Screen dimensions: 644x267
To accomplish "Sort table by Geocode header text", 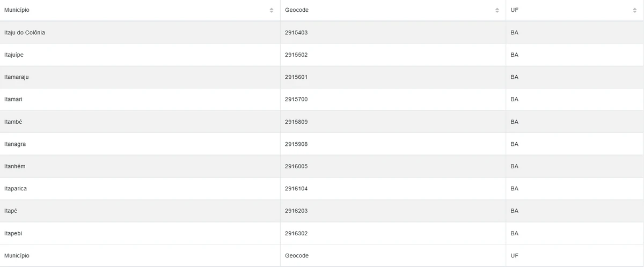I will coord(297,10).
